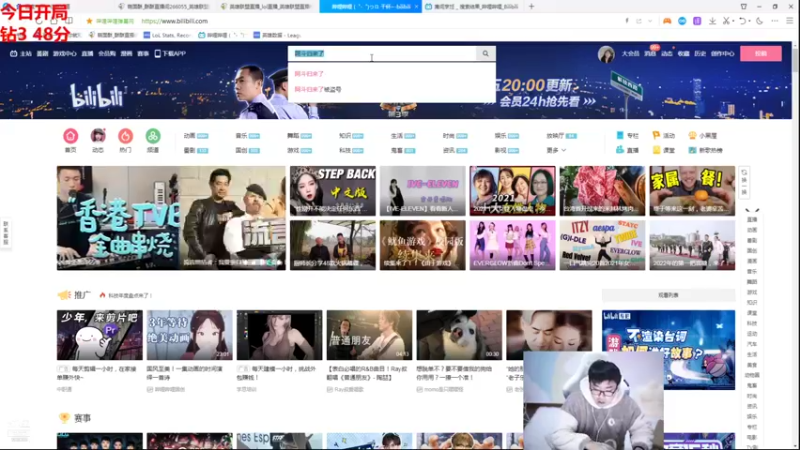Open the 首页 home circle icon
800x450 pixels.
70,136
